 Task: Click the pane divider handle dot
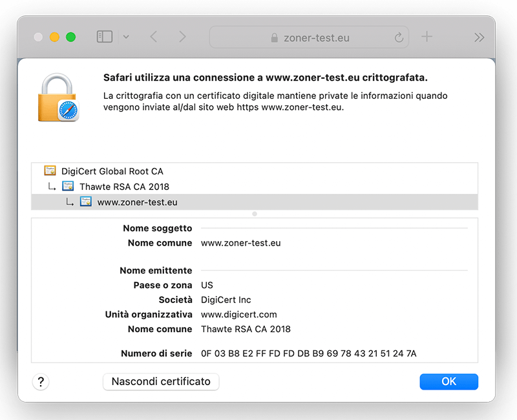coord(255,214)
